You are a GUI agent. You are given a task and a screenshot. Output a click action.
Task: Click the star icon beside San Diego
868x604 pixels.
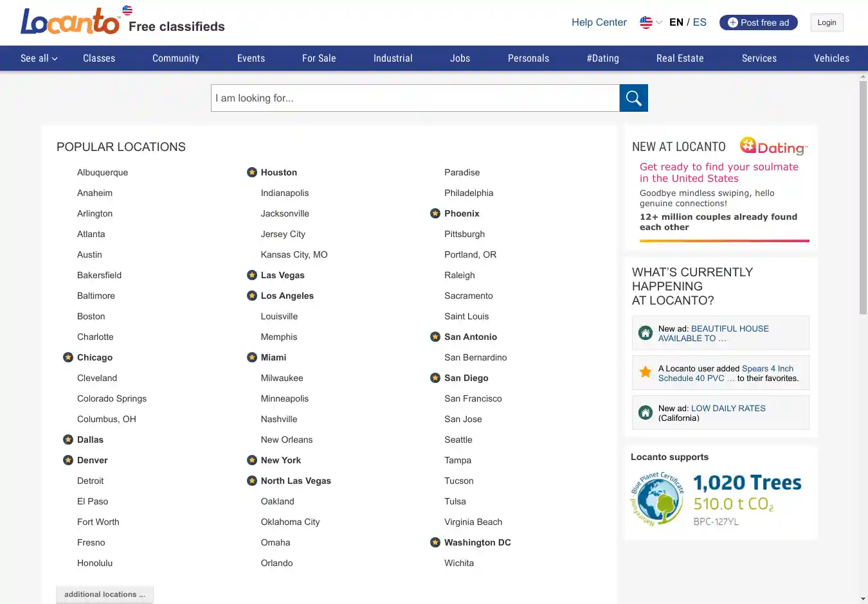[435, 378]
